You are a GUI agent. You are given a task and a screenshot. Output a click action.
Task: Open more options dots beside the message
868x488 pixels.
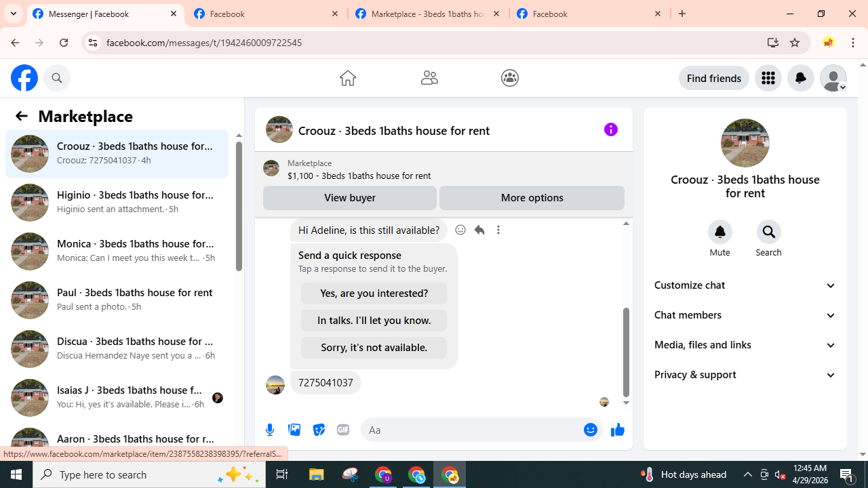point(498,230)
